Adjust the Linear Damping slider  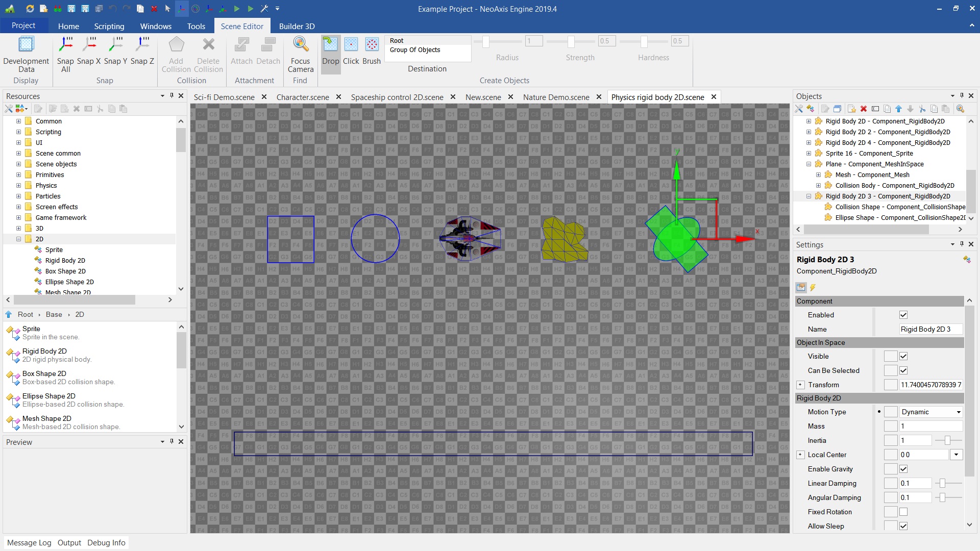coord(942,483)
